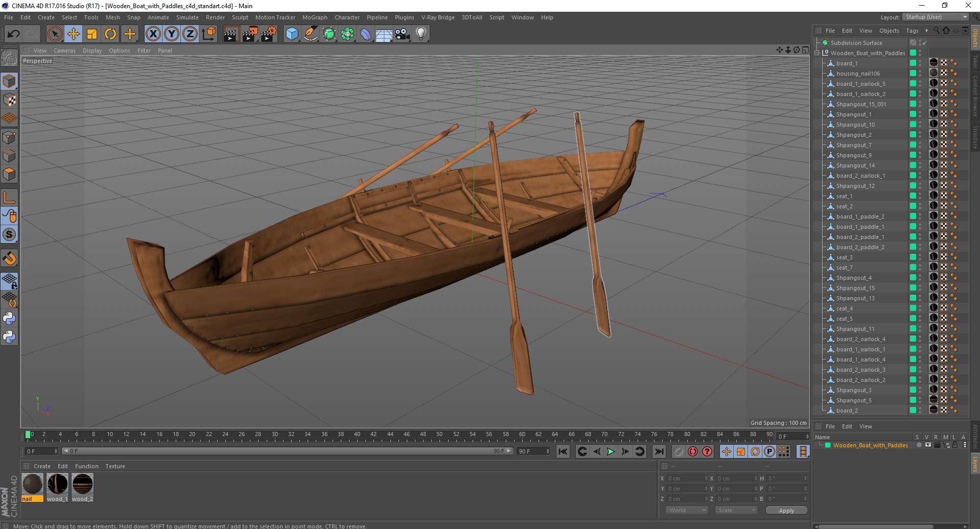This screenshot has width=980, height=529.
Task: Select the nail material swatch
Action: click(32, 488)
